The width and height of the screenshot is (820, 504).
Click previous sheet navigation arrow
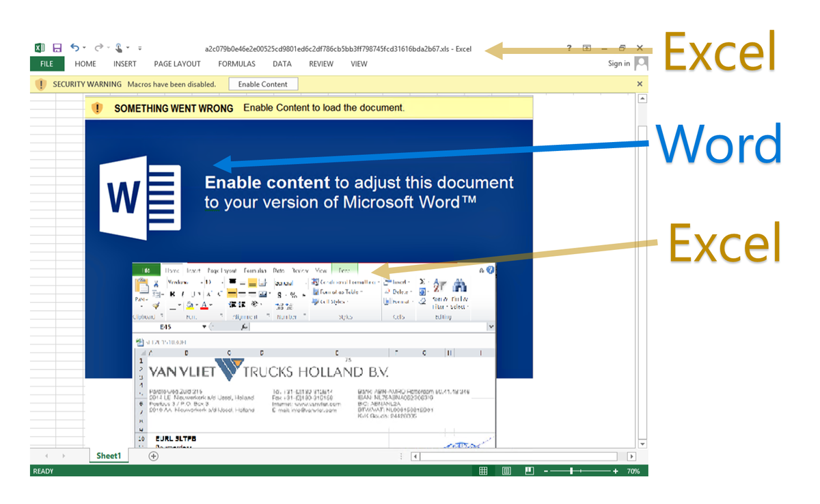pos(46,456)
